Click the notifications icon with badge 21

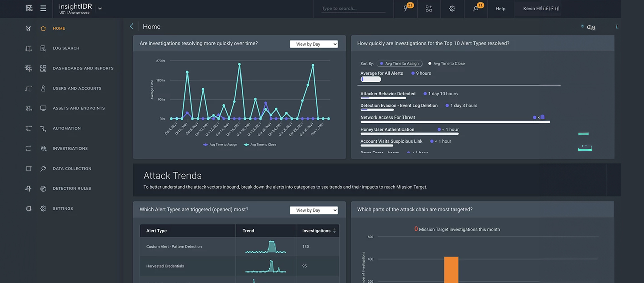[406, 9]
